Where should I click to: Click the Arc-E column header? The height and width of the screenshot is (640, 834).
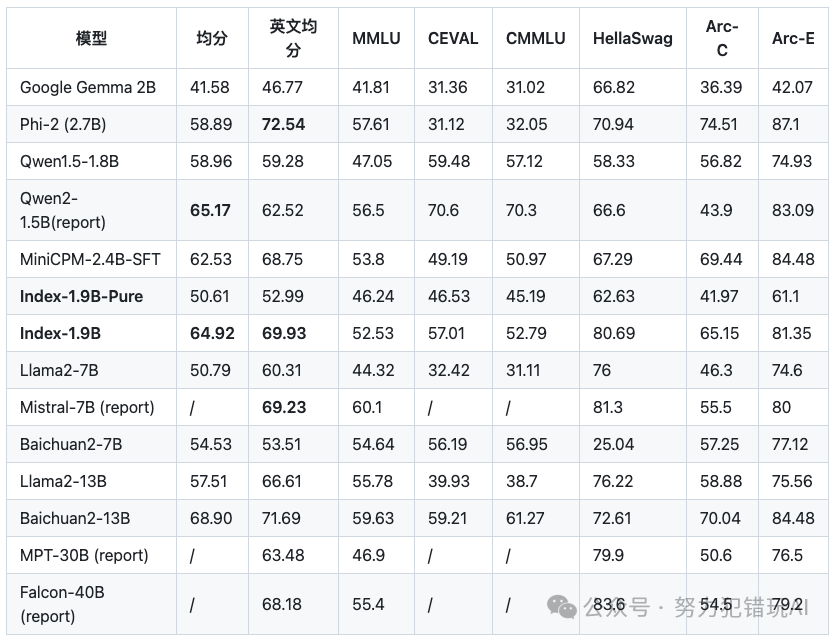point(793,38)
